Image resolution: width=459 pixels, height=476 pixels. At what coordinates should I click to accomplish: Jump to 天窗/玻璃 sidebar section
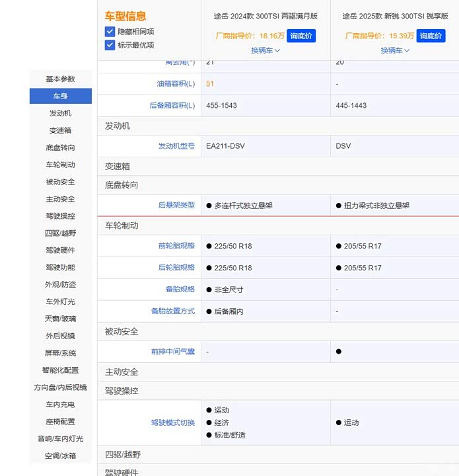60,319
